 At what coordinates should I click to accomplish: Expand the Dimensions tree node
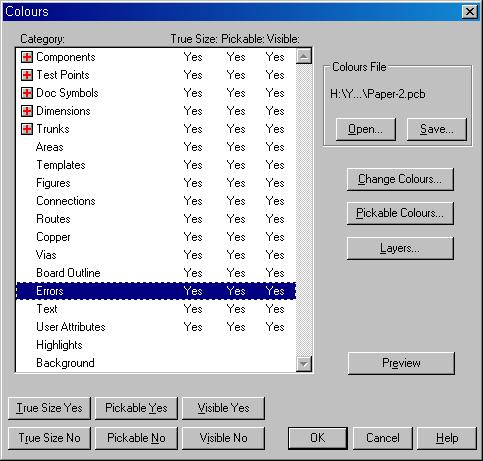[x=27, y=111]
